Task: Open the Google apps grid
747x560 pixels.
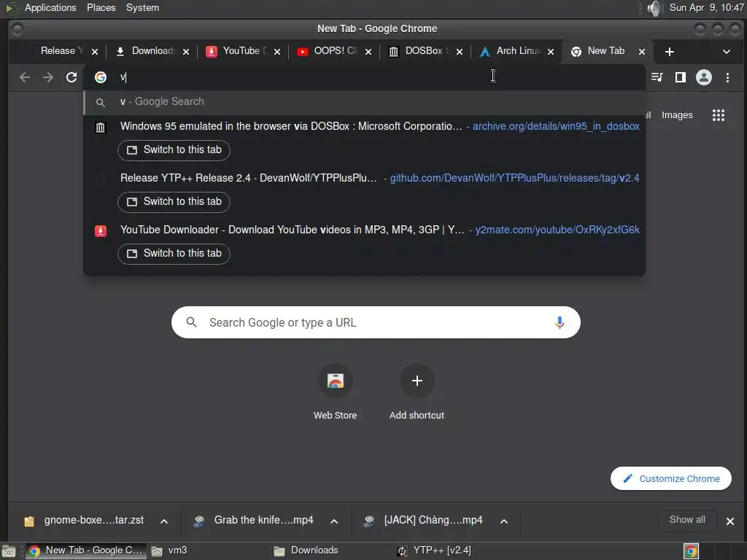Action: click(719, 114)
